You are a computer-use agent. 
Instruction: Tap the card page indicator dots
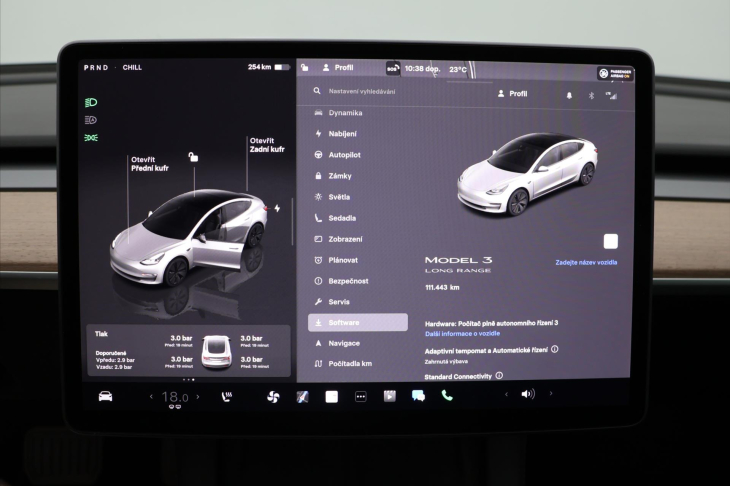[x=189, y=379]
